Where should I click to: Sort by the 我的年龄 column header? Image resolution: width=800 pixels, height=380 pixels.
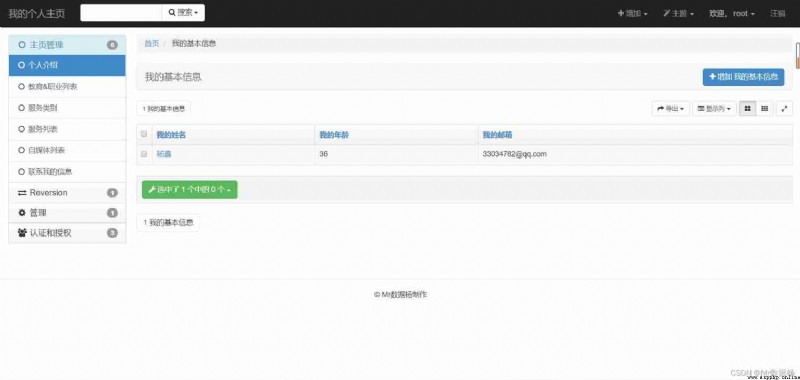(x=334, y=135)
